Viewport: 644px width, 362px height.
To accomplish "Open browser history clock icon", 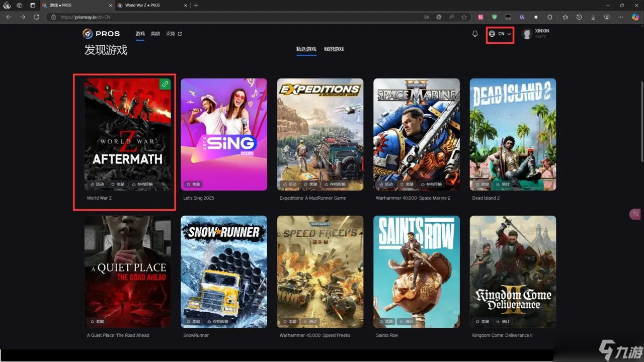I will click(x=579, y=17).
